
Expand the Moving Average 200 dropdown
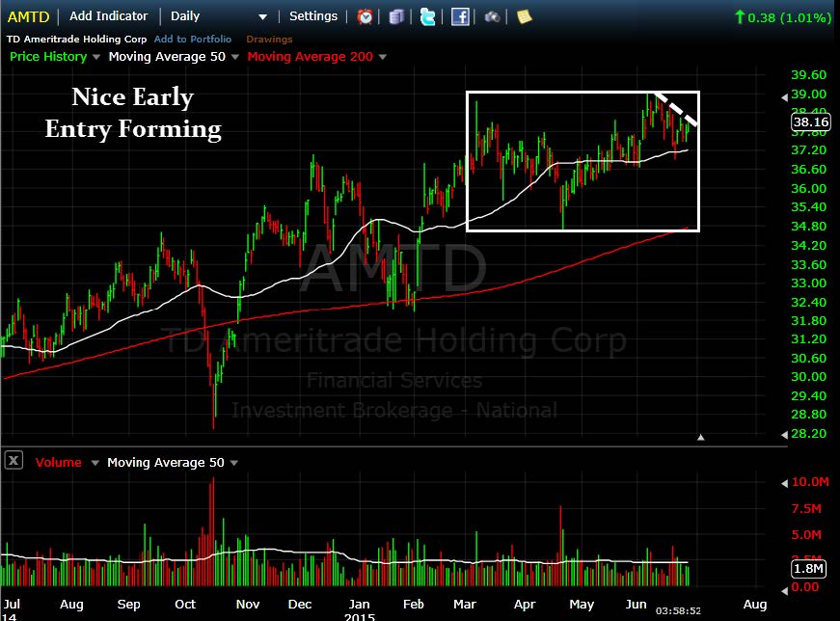pyautogui.click(x=383, y=57)
